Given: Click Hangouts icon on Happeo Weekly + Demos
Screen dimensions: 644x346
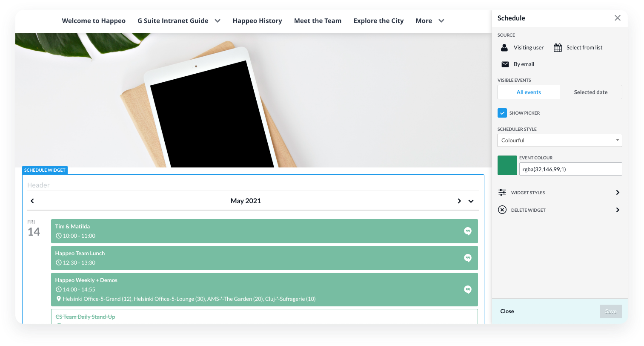Looking at the screenshot, I should (468, 290).
